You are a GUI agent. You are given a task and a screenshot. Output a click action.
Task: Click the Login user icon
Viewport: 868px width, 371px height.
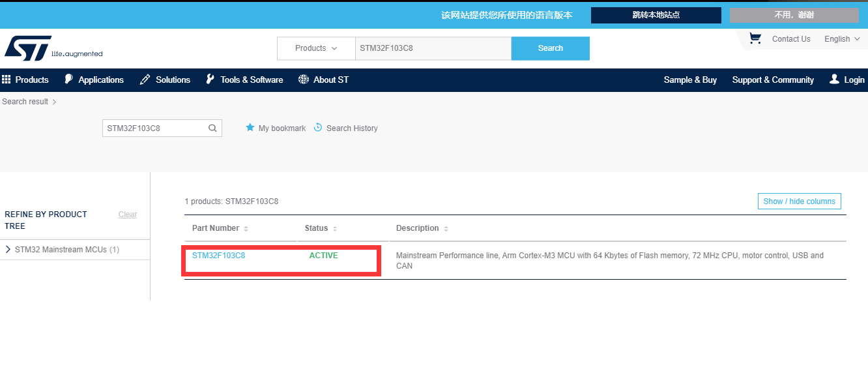pyautogui.click(x=834, y=80)
